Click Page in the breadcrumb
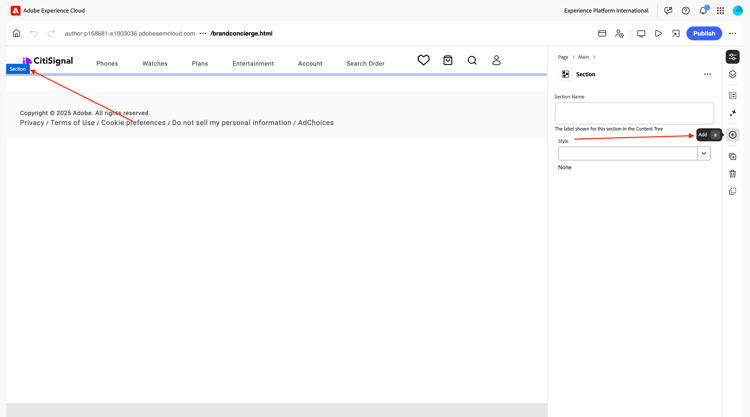The height and width of the screenshot is (417, 750). (x=563, y=57)
